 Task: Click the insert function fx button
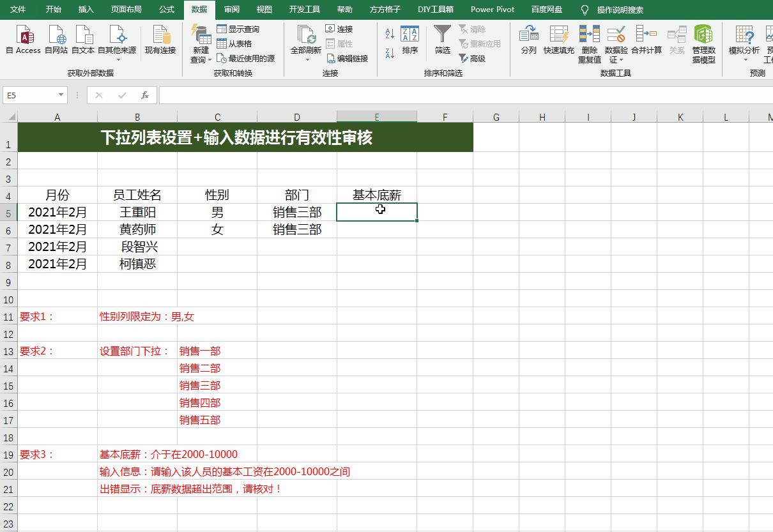pos(145,95)
